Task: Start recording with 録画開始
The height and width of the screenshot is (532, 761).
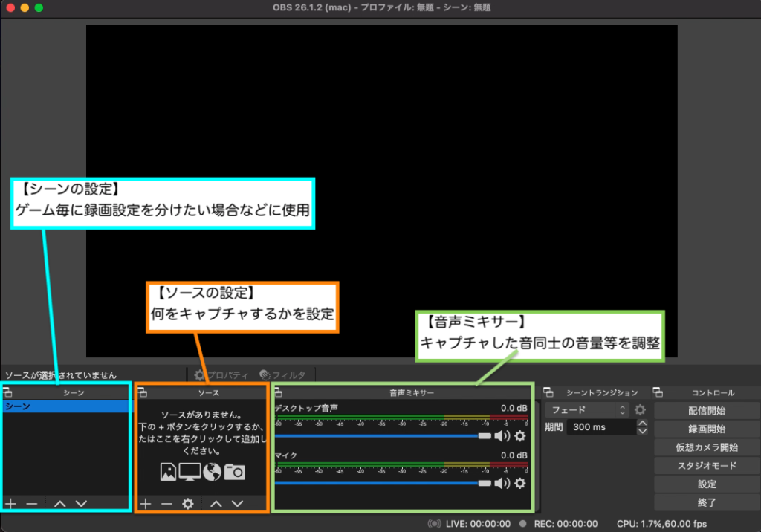Action: pyautogui.click(x=707, y=429)
